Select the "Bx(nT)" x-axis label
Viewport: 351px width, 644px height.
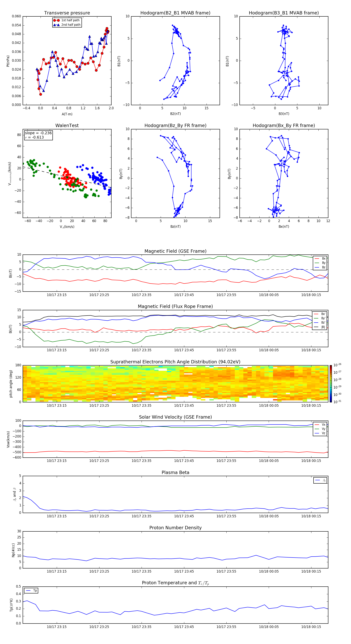click(x=284, y=227)
